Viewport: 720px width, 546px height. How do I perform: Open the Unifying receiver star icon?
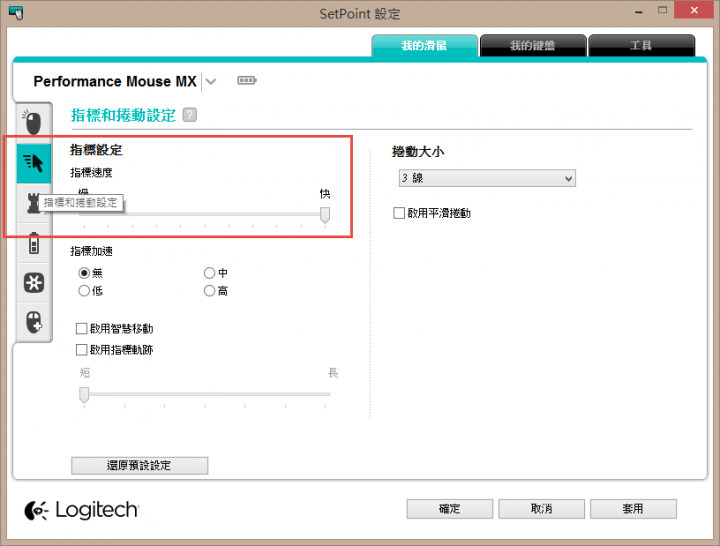point(34,282)
